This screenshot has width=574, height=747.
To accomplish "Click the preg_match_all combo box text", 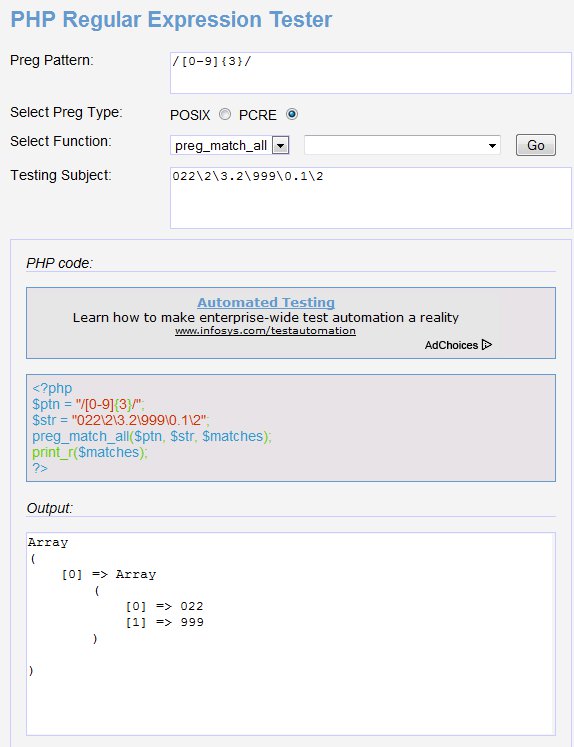I will pyautogui.click(x=221, y=145).
